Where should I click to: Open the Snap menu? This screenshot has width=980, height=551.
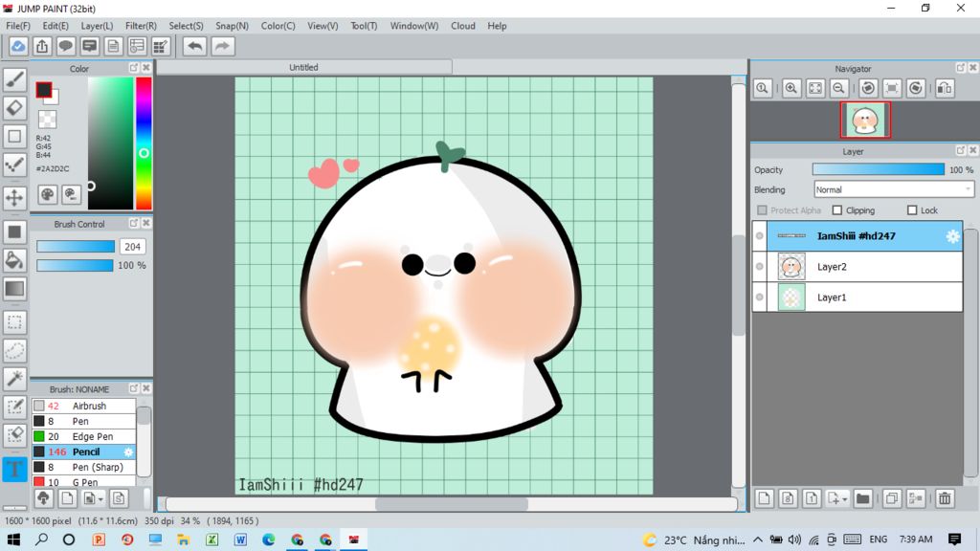pyautogui.click(x=232, y=26)
